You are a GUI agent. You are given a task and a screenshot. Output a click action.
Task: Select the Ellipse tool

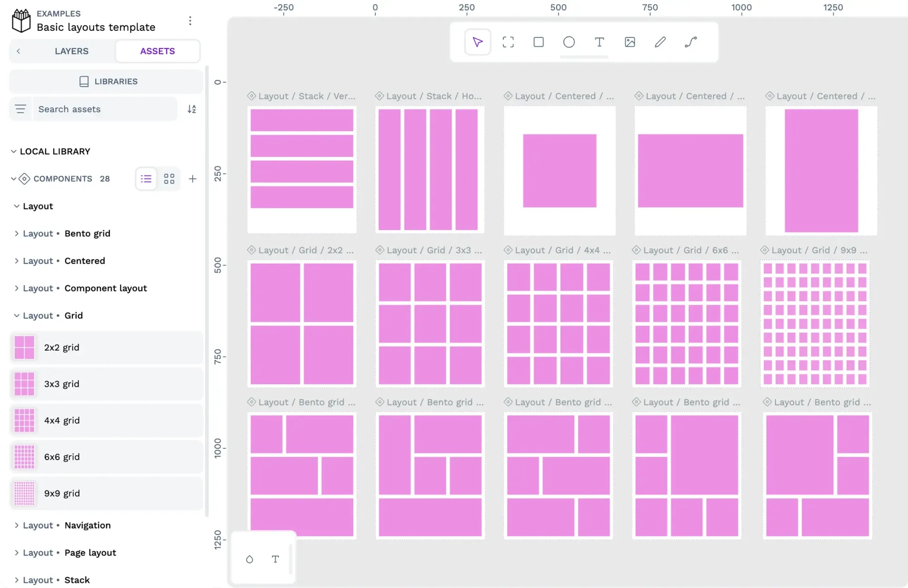click(x=569, y=42)
